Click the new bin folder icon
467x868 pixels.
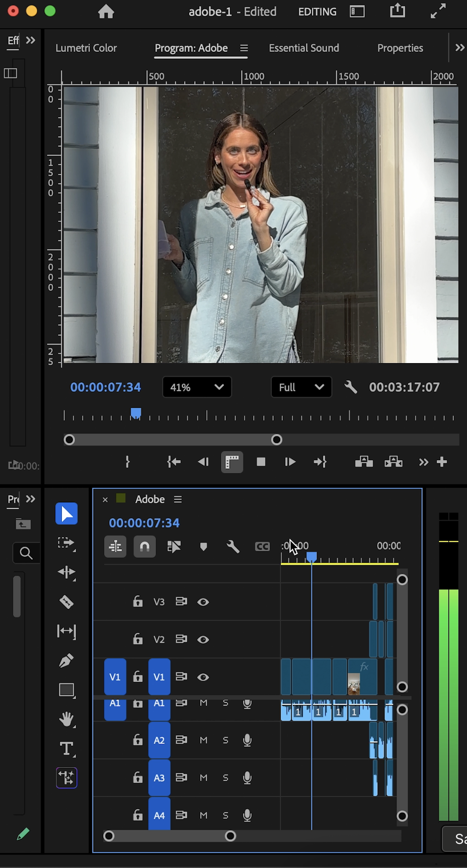[23, 524]
